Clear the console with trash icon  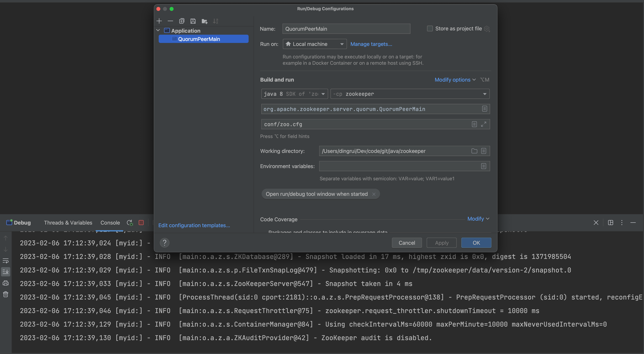click(6, 294)
